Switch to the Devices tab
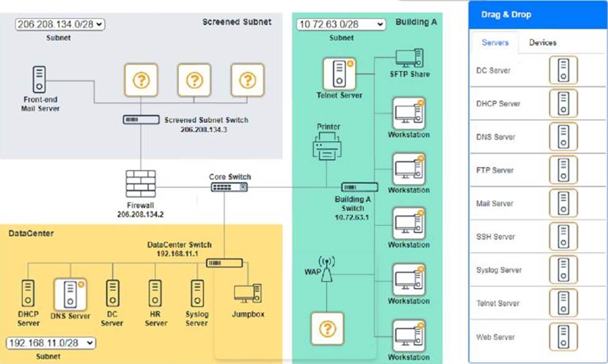The height and width of the screenshot is (364, 608). pyautogui.click(x=543, y=42)
